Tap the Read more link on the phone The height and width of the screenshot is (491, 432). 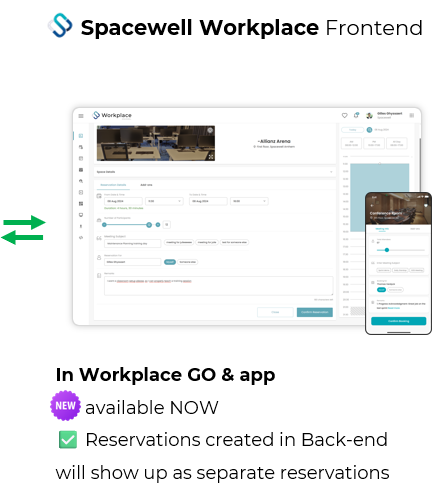point(394,308)
